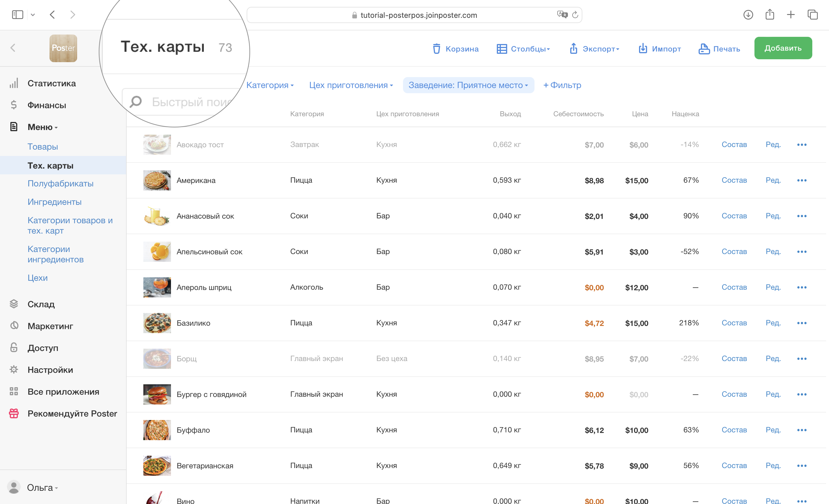The image size is (829, 504).
Task: Click Safari's share icon in browser toolbar
Action: pos(770,15)
